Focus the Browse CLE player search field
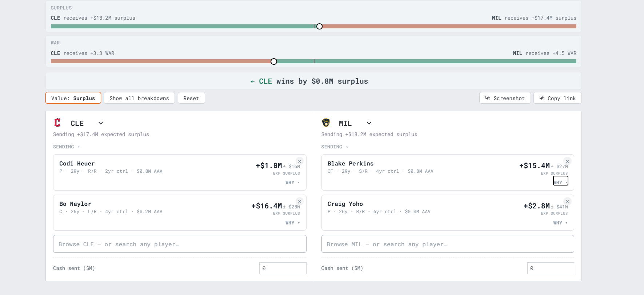Screen dimensions: 644x295 (x=180, y=244)
